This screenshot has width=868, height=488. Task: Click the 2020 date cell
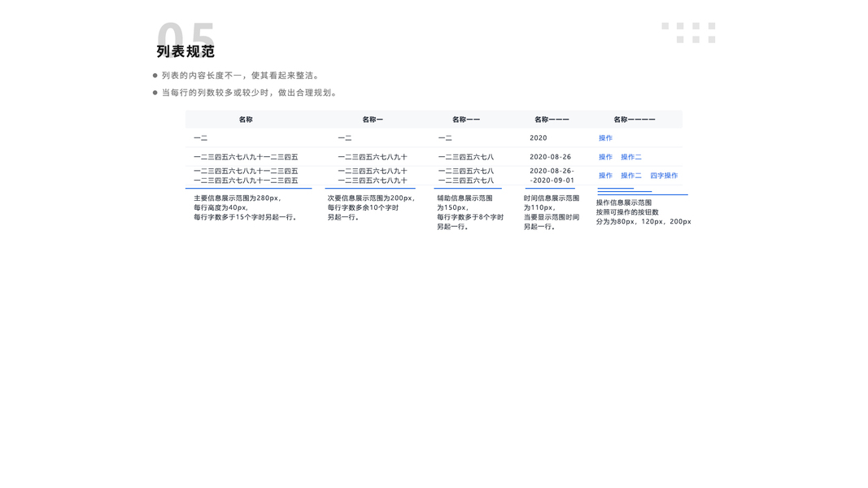coord(538,137)
